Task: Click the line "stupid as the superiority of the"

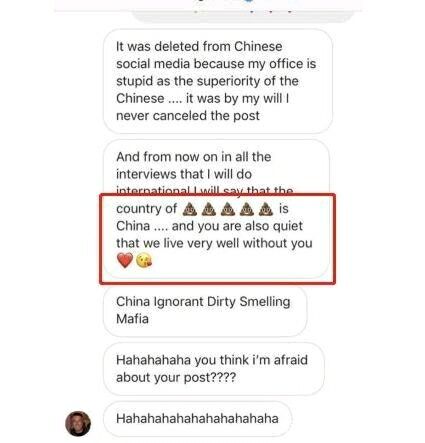Action: tap(207, 81)
